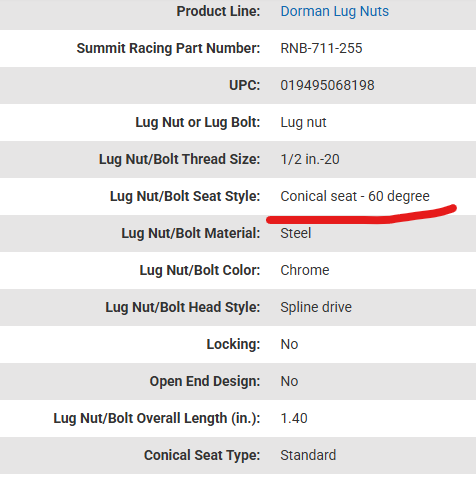Select the thread size 1/2 in.-20

pos(310,159)
